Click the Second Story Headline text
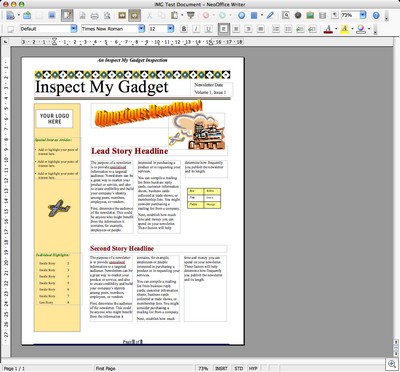The image size is (400, 372). pos(122,248)
